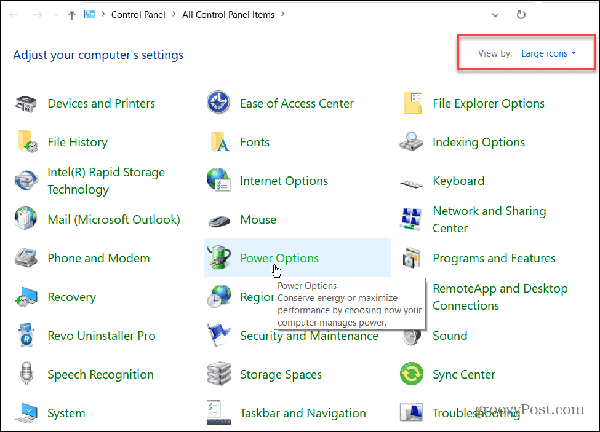Click the File History icon
Image resolution: width=600 pixels, height=432 pixels.
pos(27,142)
